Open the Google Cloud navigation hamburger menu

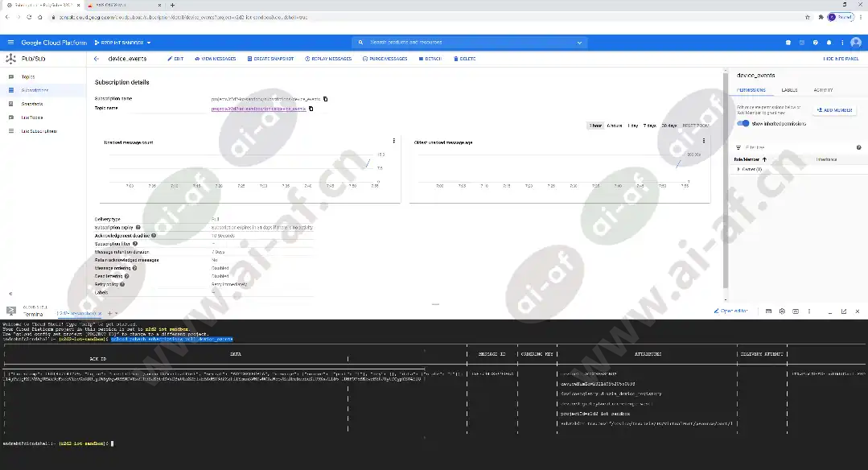tap(10, 43)
